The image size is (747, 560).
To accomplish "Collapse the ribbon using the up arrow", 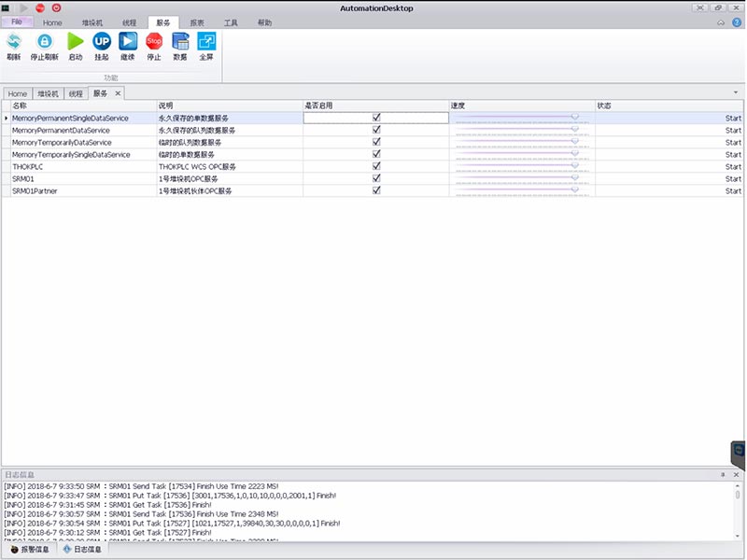I will coord(721,21).
